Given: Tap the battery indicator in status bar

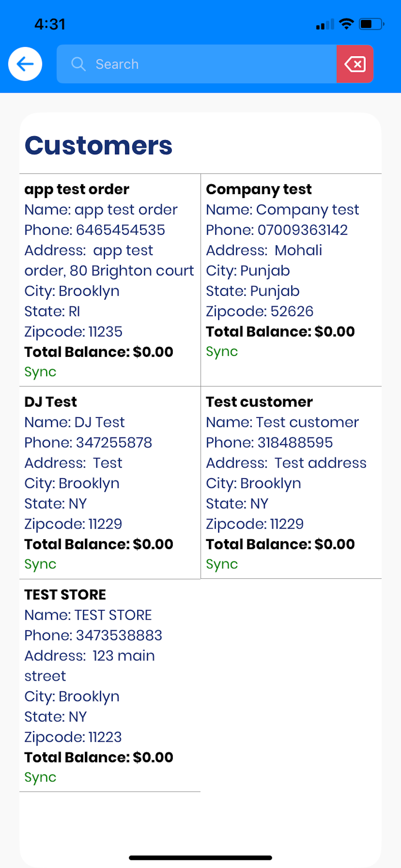Looking at the screenshot, I should [371, 24].
